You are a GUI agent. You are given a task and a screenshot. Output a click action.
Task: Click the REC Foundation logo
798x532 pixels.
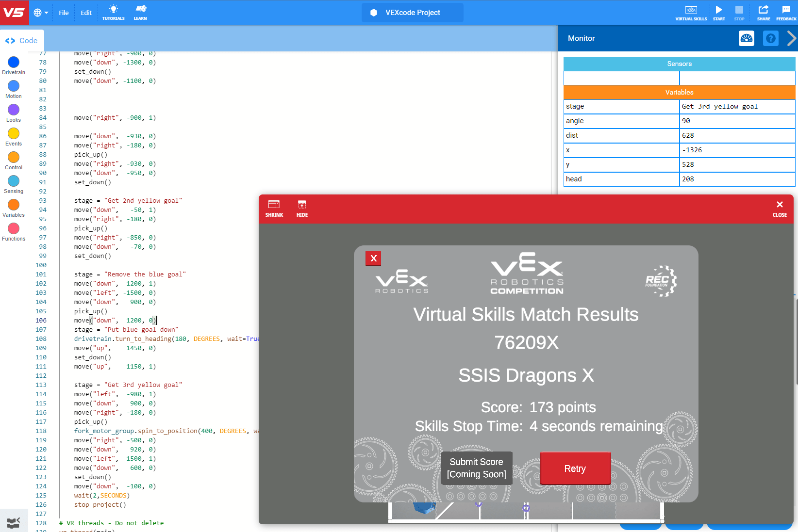(x=661, y=281)
